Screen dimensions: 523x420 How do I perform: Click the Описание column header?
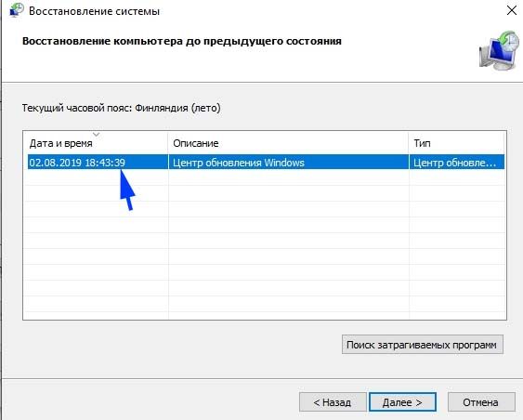click(x=289, y=143)
